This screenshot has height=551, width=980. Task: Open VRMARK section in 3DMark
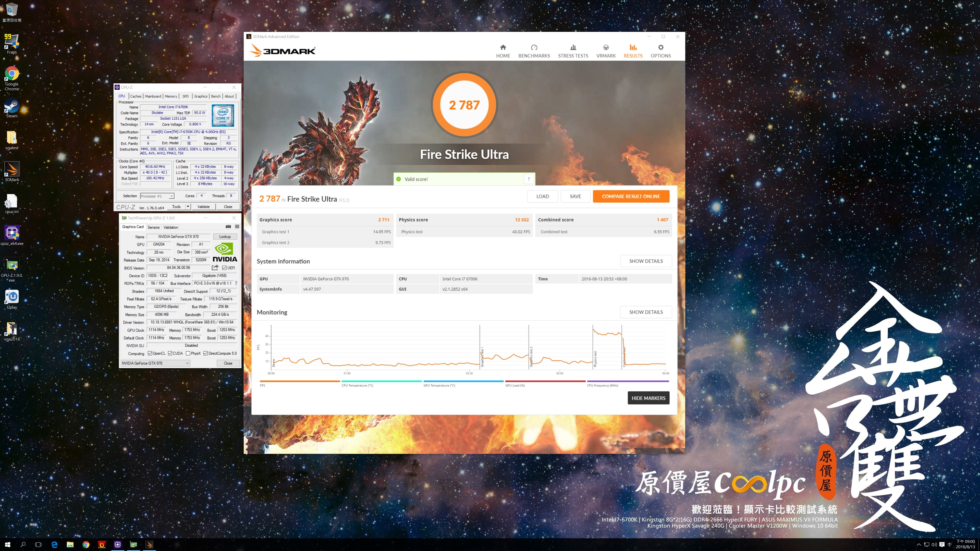(606, 51)
